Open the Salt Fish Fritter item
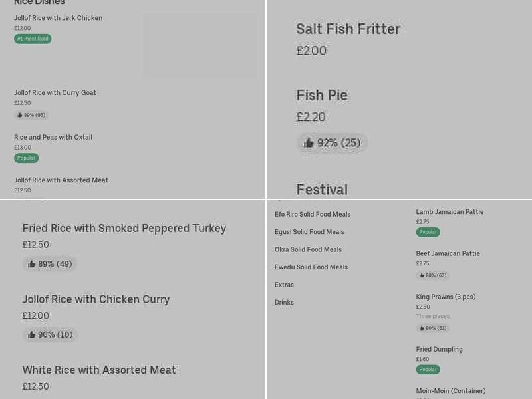 347,29
